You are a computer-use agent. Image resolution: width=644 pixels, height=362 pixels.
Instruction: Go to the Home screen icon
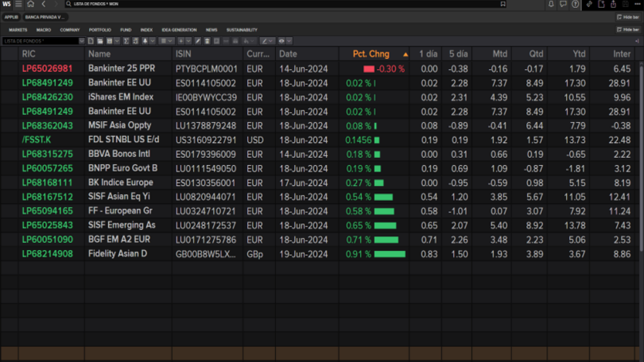click(x=30, y=4)
